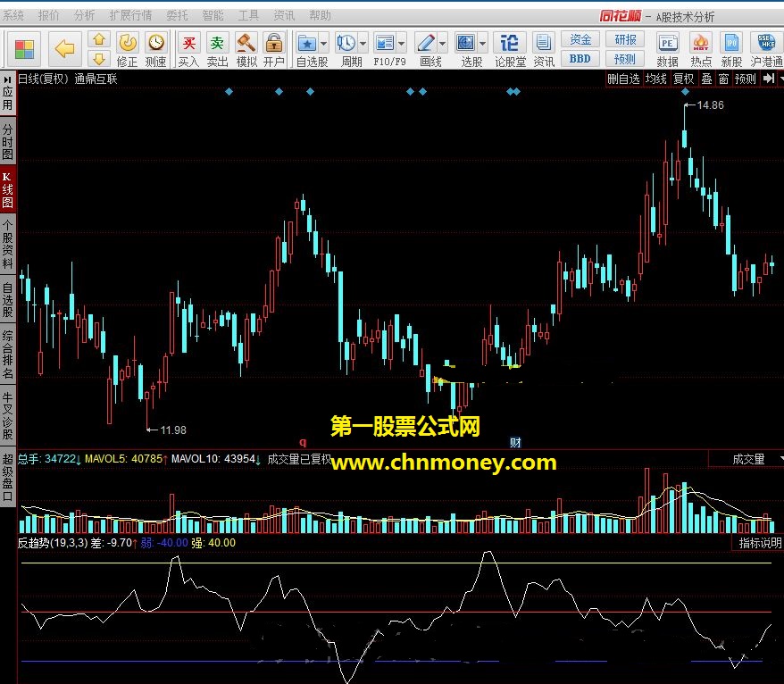
Task: Click the red q marker below chart
Action: [303, 443]
